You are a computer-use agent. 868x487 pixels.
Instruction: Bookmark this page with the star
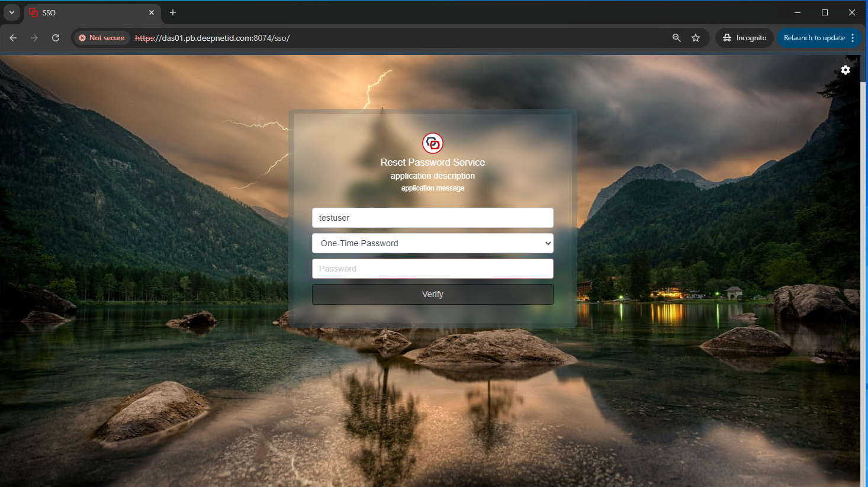(x=696, y=38)
